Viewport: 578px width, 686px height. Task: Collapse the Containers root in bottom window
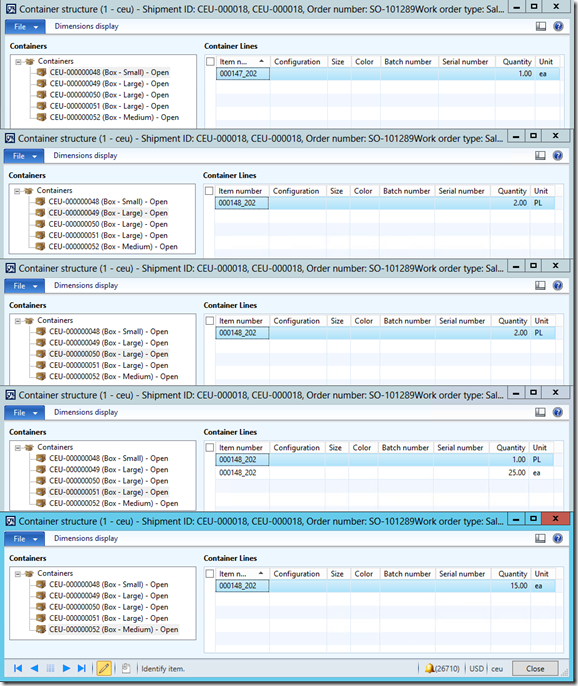click(18, 574)
